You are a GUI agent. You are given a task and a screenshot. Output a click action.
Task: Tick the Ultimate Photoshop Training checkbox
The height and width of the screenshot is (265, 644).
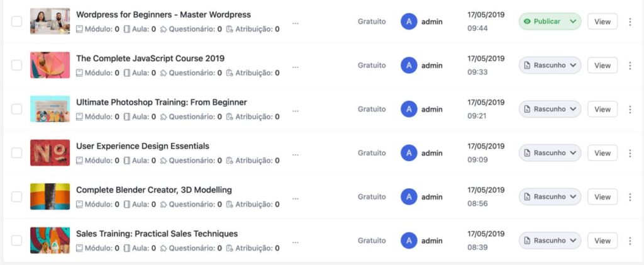point(16,109)
